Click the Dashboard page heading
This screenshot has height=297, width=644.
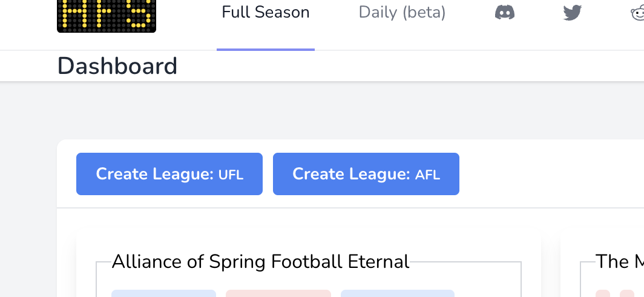(117, 66)
